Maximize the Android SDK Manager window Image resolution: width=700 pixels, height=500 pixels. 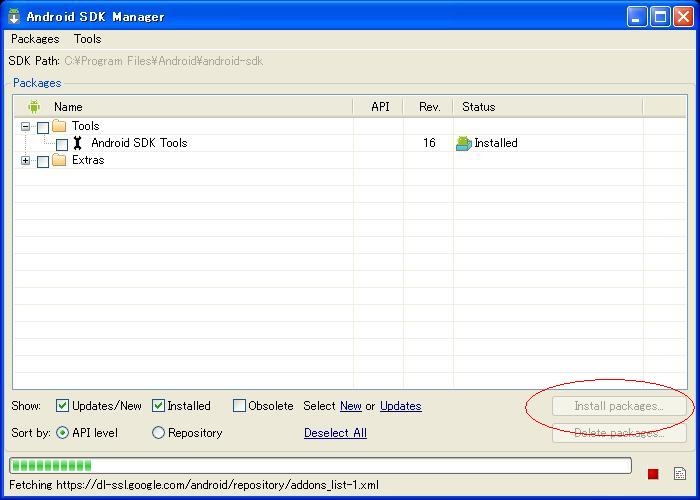click(x=660, y=17)
